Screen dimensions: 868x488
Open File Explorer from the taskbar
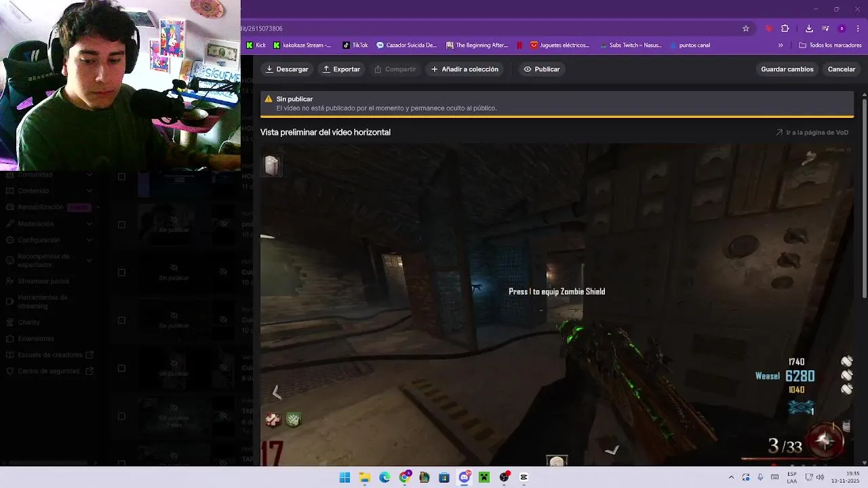point(365,477)
